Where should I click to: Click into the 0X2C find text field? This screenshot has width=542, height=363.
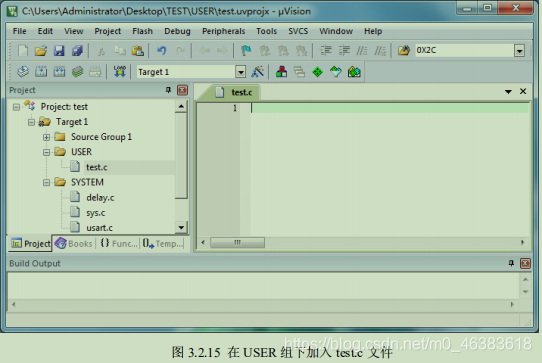pos(464,50)
